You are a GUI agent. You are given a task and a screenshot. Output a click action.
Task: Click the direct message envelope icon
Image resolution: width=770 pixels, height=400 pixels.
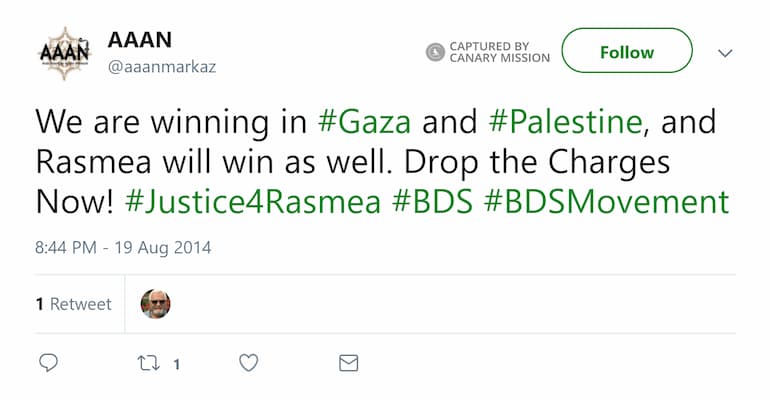coord(348,363)
